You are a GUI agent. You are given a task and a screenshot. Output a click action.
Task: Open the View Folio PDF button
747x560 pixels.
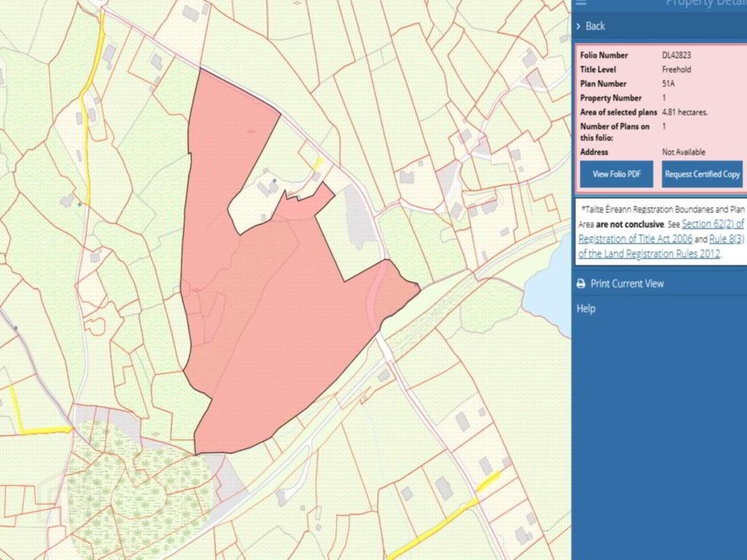click(x=616, y=174)
